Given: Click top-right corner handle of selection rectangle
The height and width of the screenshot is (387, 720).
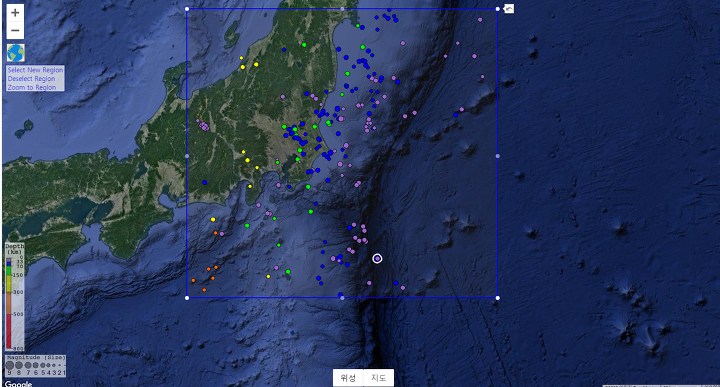Looking at the screenshot, I should coord(498,9).
